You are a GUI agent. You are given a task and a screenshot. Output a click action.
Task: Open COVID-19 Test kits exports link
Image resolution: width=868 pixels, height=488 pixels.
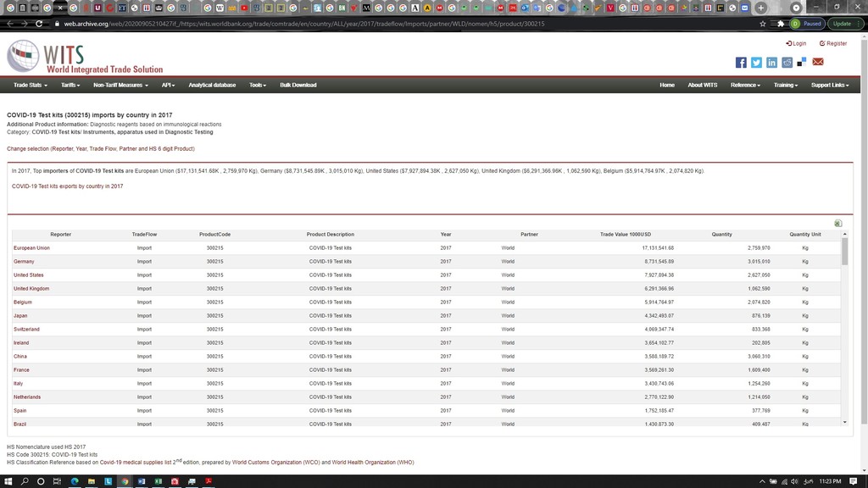68,186
